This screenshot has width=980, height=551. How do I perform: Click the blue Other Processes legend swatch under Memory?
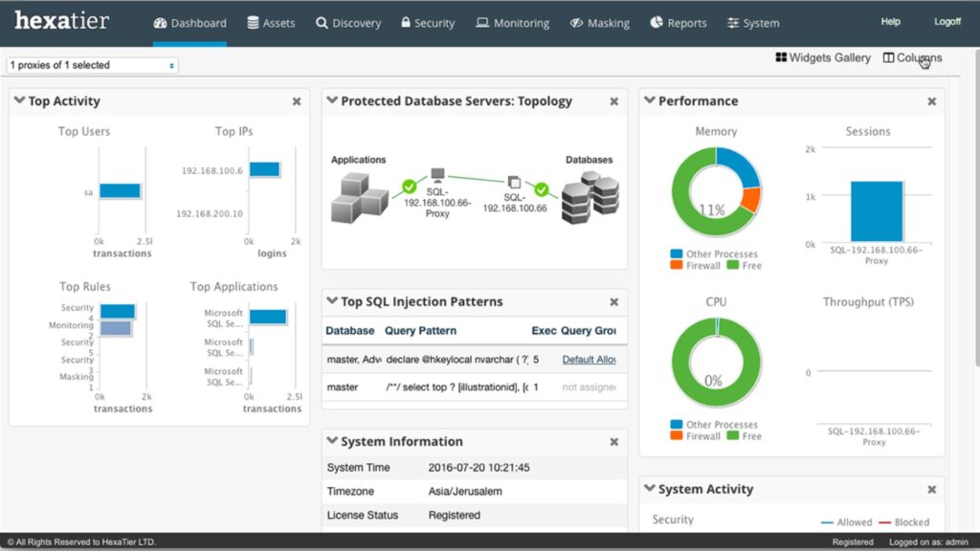click(x=676, y=253)
